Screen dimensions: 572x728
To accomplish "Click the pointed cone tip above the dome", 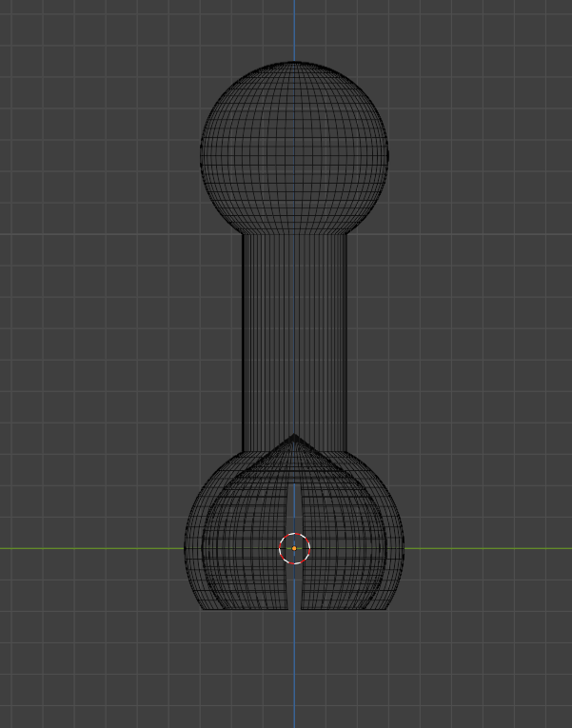I will [294, 437].
